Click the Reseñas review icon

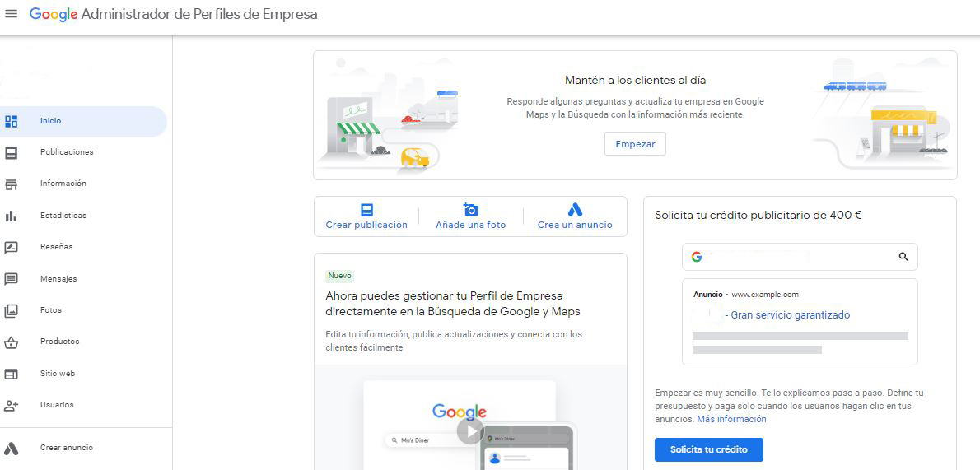point(12,247)
